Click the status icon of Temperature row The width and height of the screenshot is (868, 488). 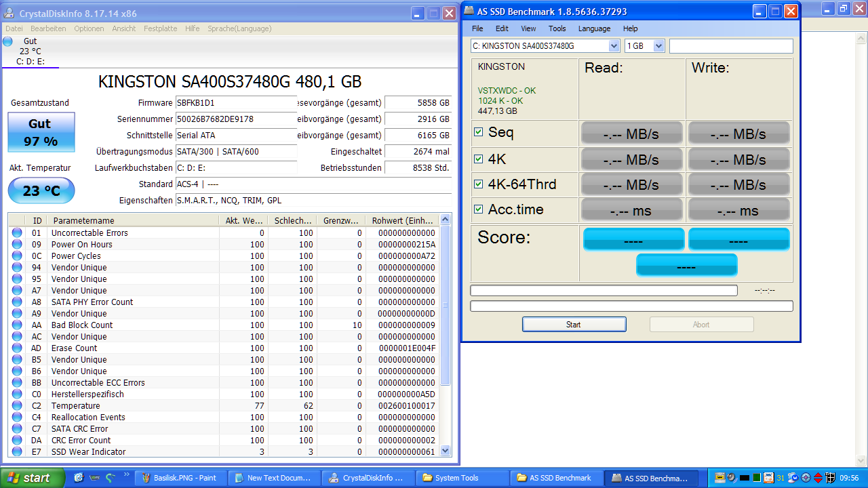pyautogui.click(x=17, y=405)
